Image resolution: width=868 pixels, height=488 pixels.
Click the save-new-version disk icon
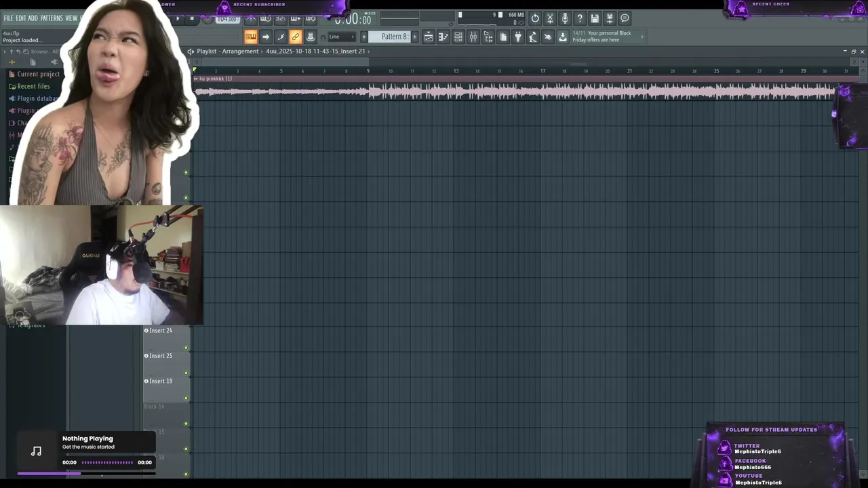610,18
